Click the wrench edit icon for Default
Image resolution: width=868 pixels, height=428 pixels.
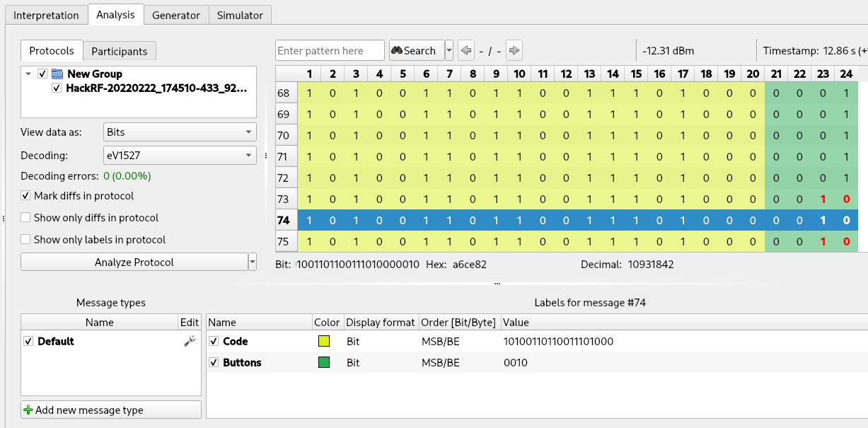tap(189, 341)
